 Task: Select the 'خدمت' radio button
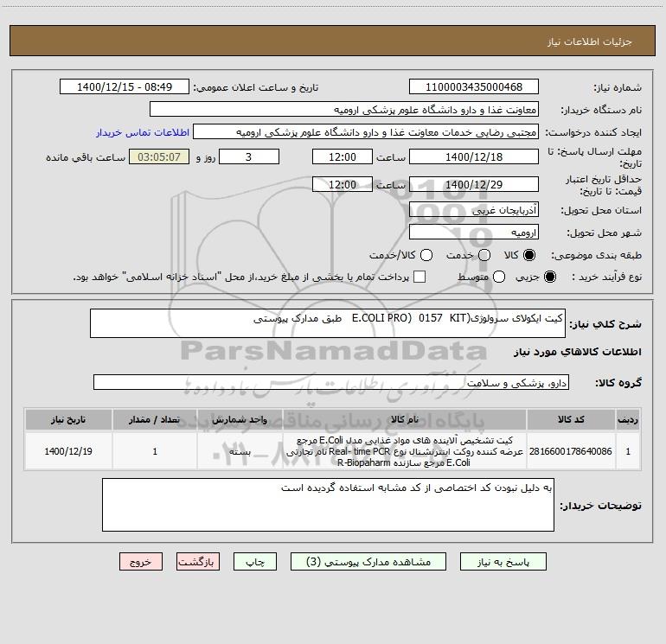(484, 255)
